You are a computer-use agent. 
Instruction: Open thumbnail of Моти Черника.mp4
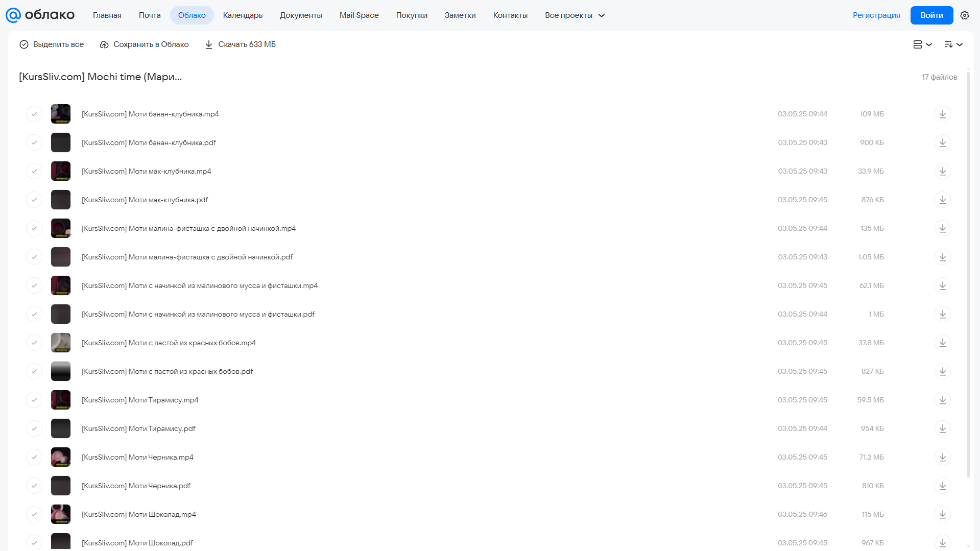(x=61, y=457)
